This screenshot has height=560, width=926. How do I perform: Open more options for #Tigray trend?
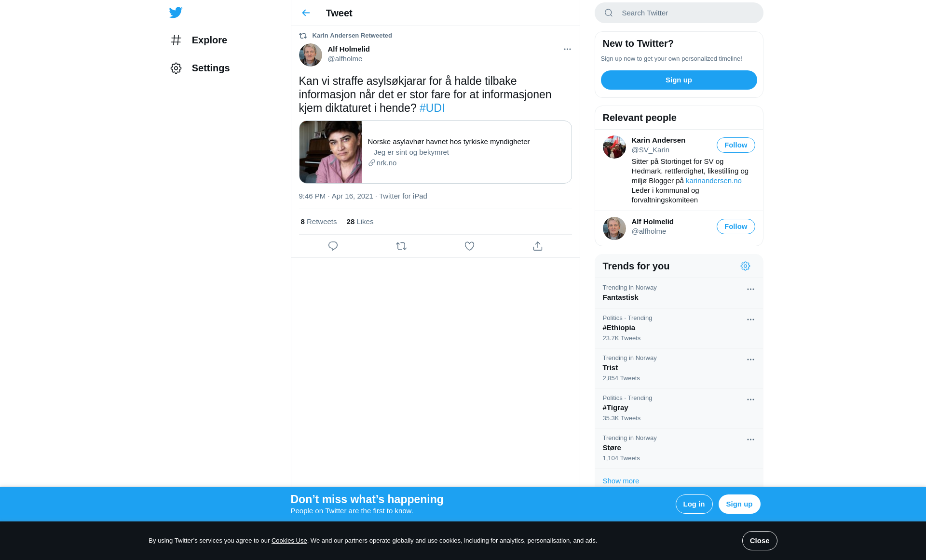[x=750, y=400]
